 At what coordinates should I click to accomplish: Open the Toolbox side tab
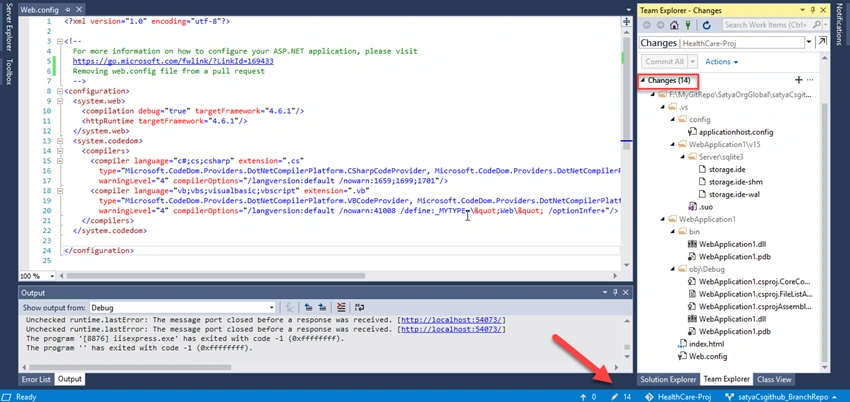click(x=8, y=72)
